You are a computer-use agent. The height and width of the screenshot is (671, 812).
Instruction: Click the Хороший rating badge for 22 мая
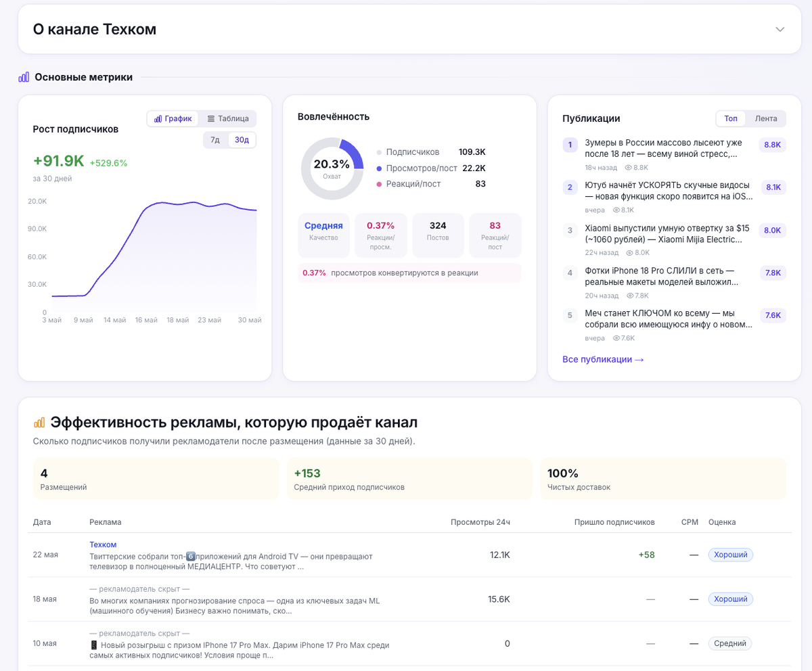tap(731, 555)
